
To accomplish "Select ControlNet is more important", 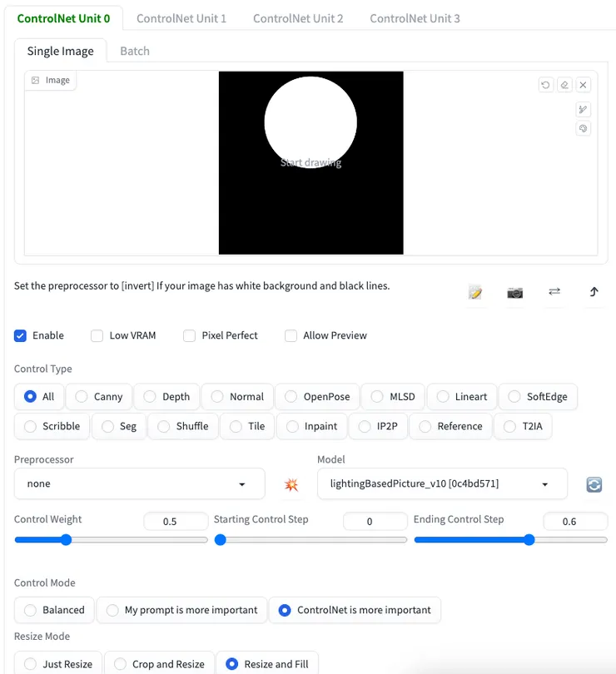I will (355, 610).
